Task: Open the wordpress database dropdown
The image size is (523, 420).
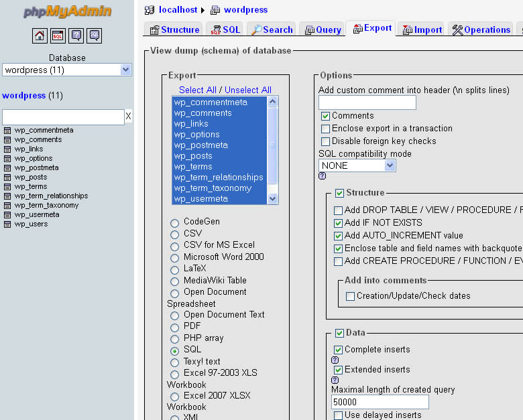Action: click(67, 70)
